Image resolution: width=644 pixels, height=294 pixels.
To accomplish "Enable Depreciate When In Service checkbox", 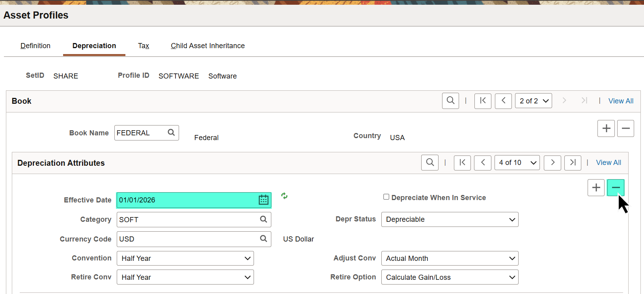I will click(386, 197).
